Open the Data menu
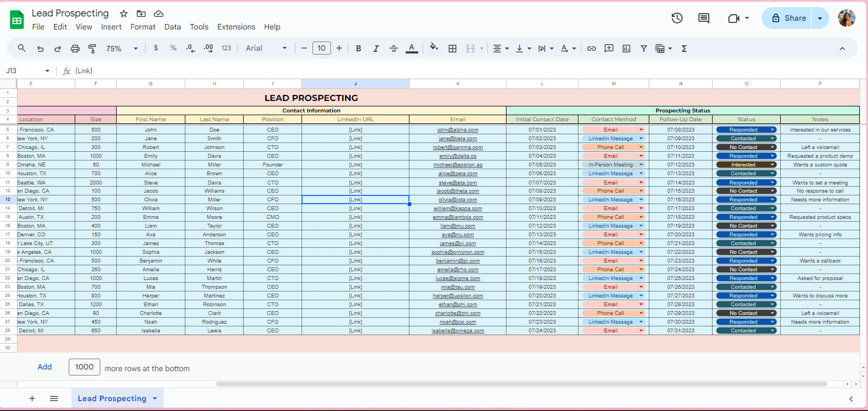868x411 pixels. pos(172,27)
